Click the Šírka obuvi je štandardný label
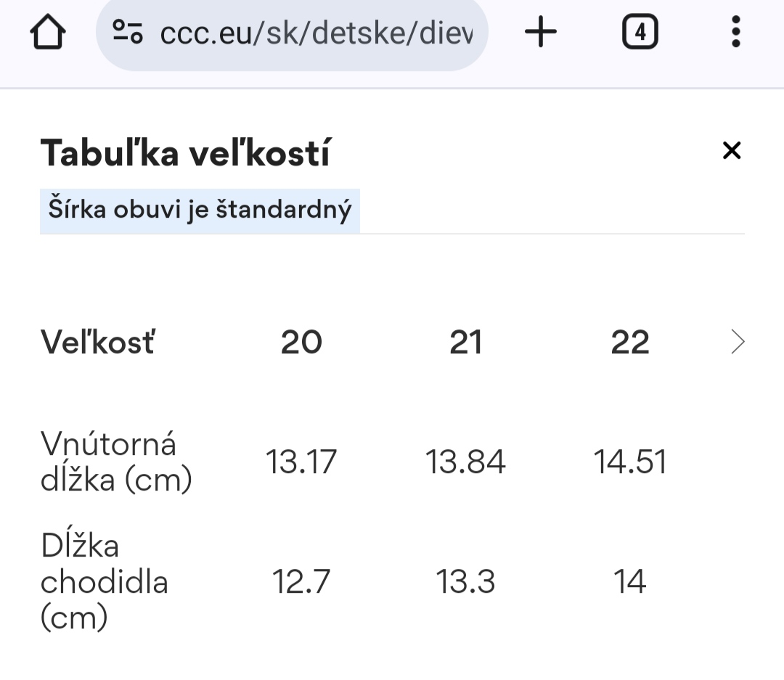 click(200, 210)
